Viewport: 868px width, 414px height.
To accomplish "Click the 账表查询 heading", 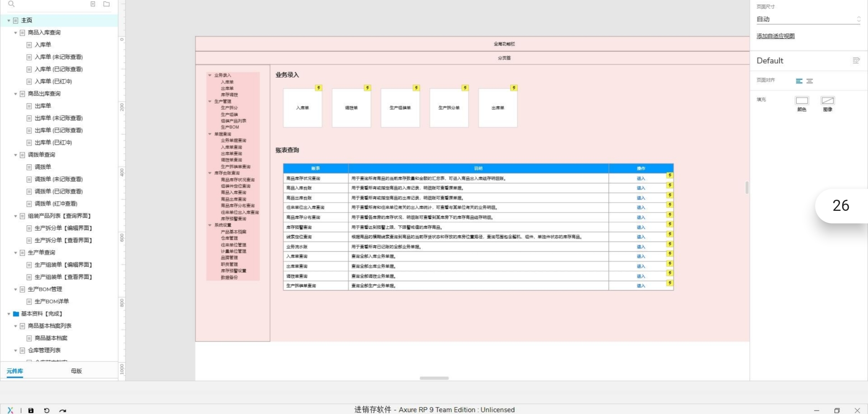I will pos(287,150).
